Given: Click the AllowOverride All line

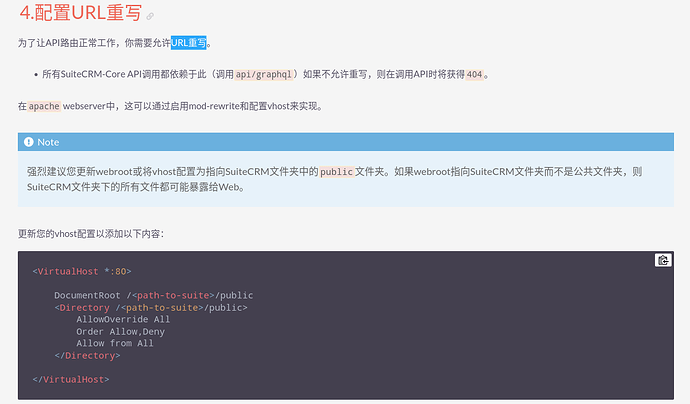Looking at the screenshot, I should [123, 319].
